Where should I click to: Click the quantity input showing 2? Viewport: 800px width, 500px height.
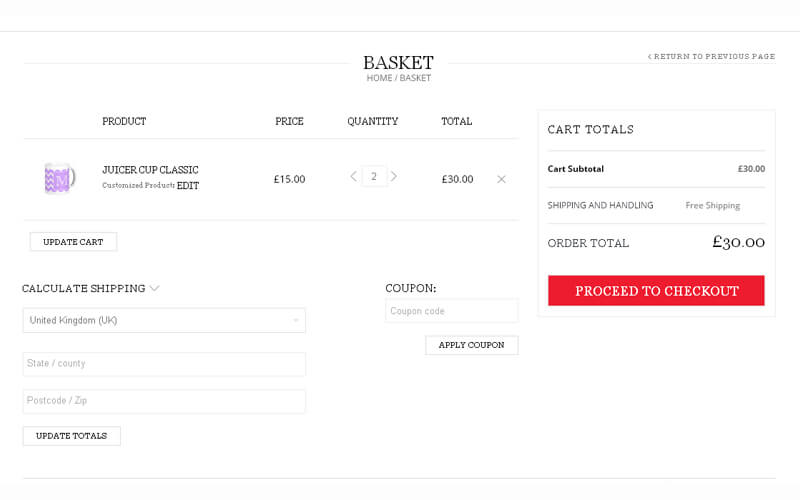374,177
